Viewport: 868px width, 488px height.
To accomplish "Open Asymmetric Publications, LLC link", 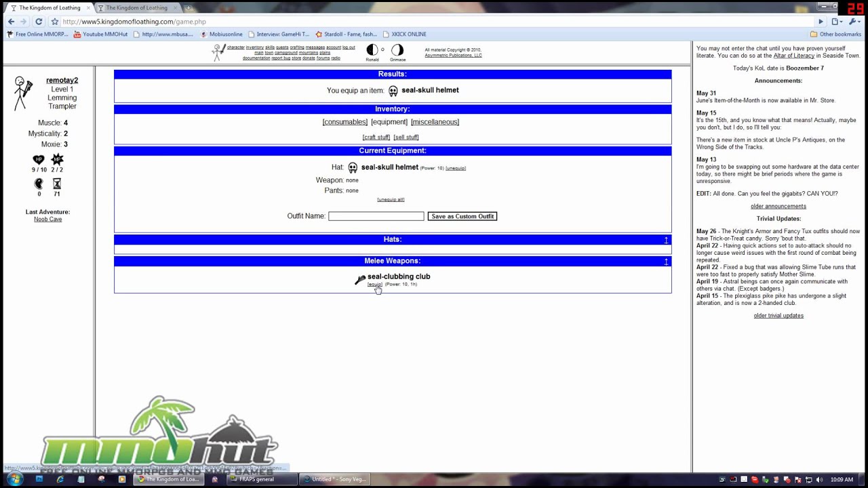I will click(x=453, y=56).
